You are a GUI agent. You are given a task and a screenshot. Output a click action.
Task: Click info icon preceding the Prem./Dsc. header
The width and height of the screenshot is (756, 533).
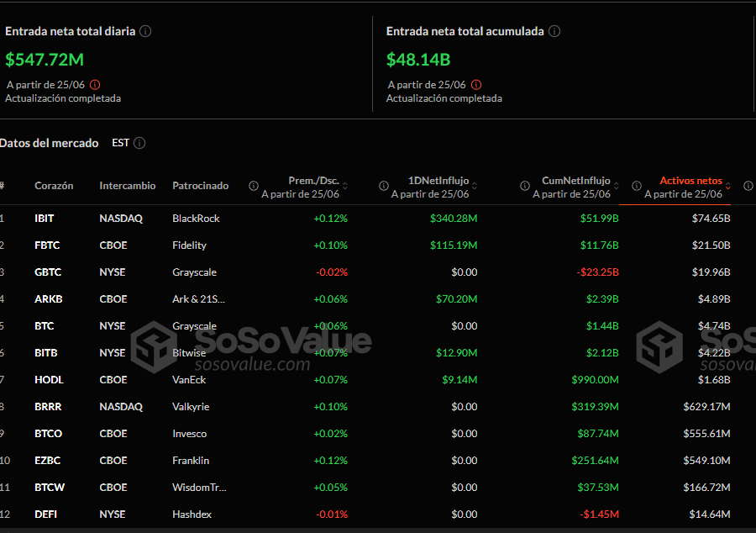(x=254, y=186)
